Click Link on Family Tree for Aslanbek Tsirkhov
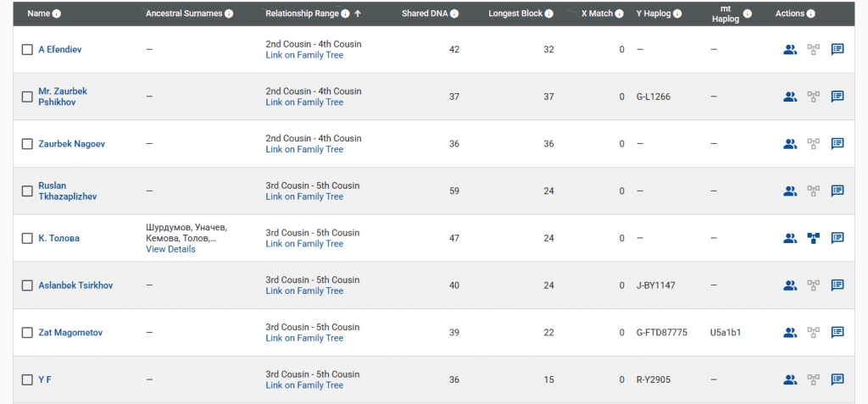 (304, 291)
